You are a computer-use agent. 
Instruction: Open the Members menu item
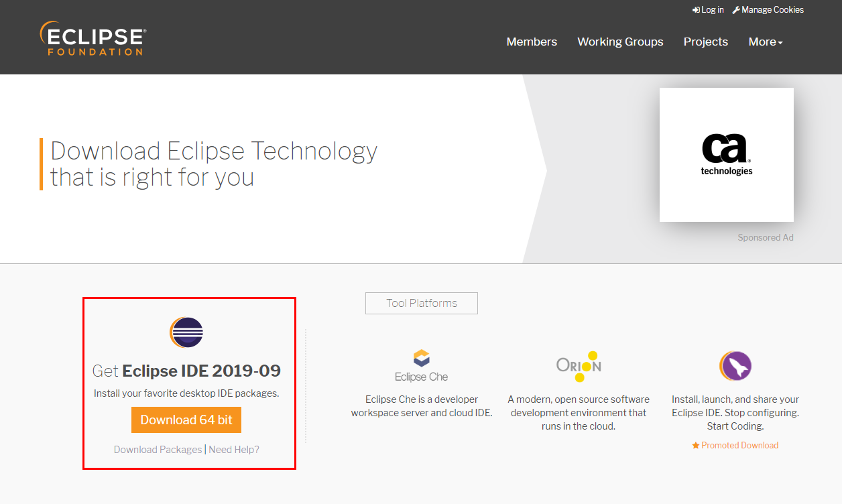[532, 42]
